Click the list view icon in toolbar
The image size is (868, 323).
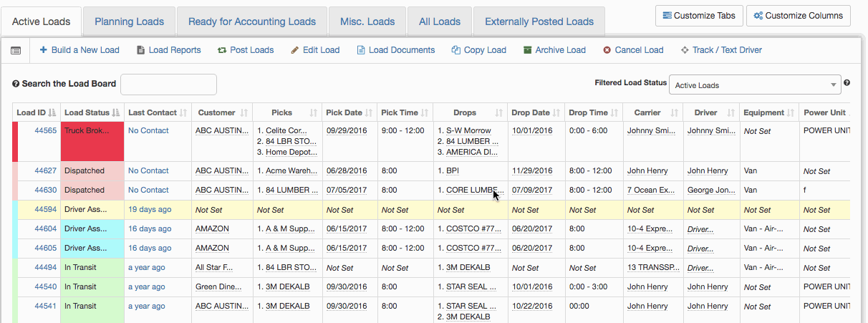[16, 50]
